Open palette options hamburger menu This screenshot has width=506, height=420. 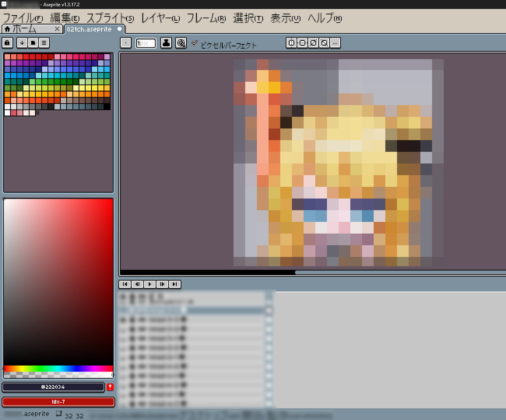pos(44,43)
